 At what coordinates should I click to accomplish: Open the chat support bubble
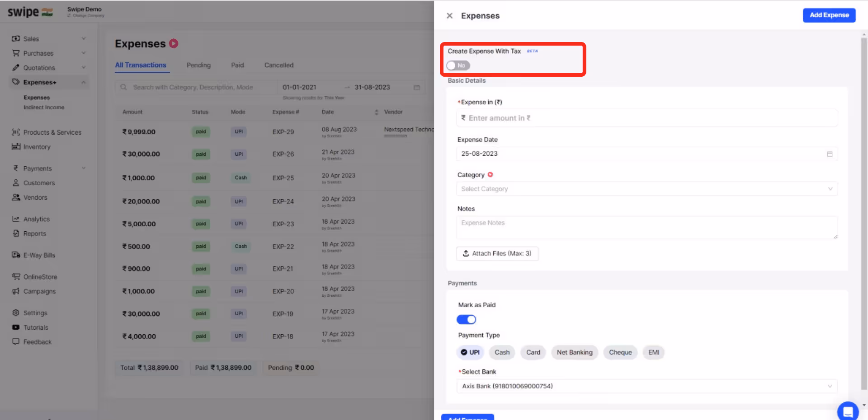(848, 411)
